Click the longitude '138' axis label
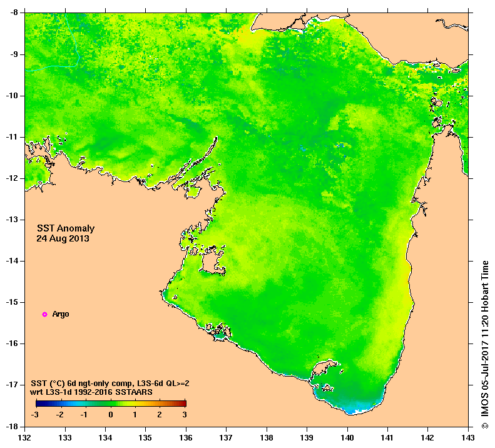495x448 pixels. coord(267,437)
